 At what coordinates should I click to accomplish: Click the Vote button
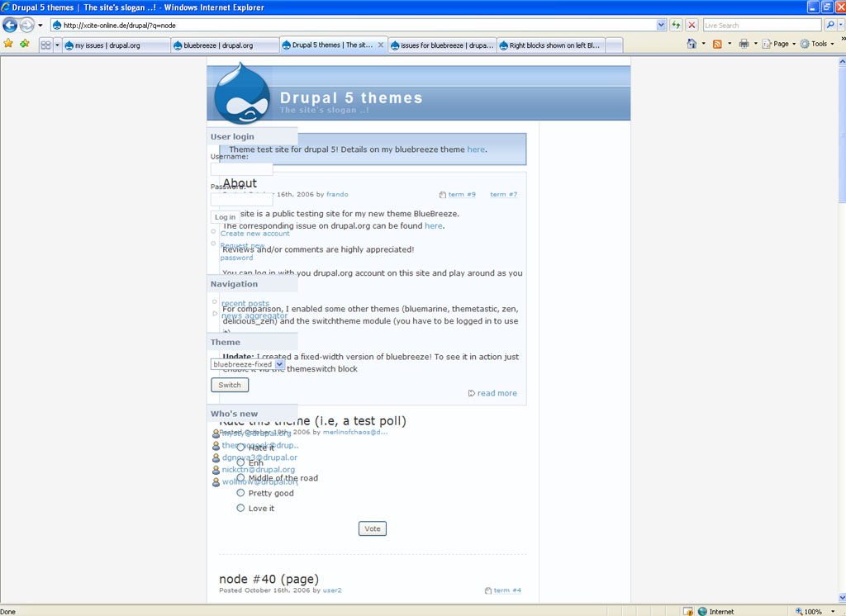(372, 528)
